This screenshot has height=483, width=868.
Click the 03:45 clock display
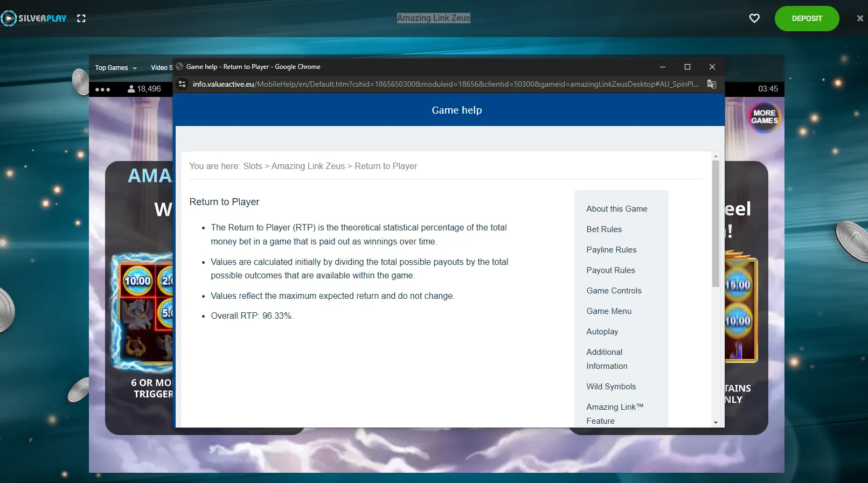coord(768,89)
